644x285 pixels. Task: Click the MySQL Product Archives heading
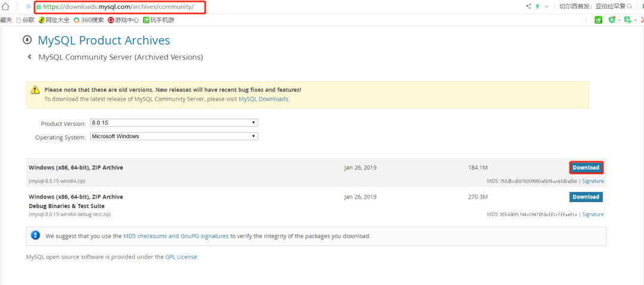[x=104, y=40]
